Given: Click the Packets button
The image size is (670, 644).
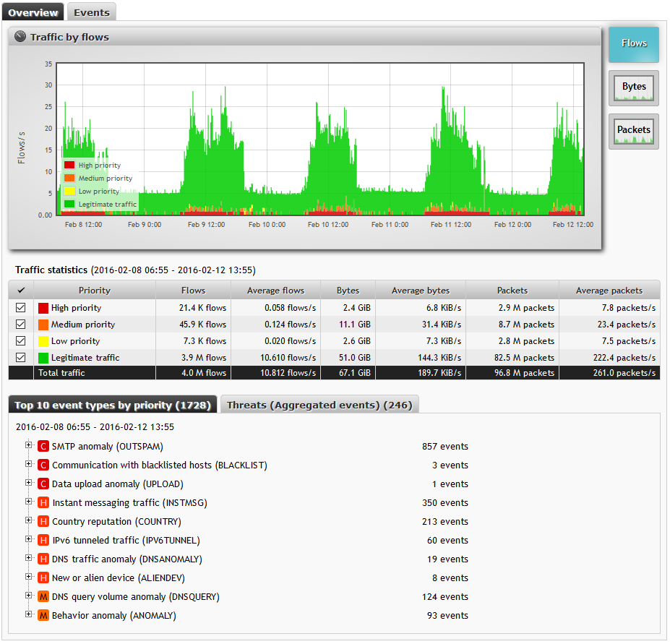Looking at the screenshot, I should click(x=633, y=131).
